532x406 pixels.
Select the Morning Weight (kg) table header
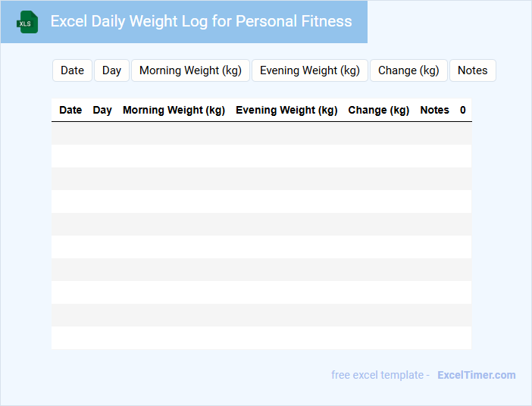coord(174,110)
